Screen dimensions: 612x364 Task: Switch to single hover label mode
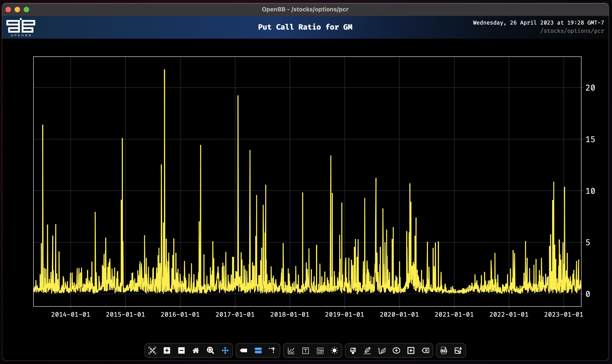(244, 351)
